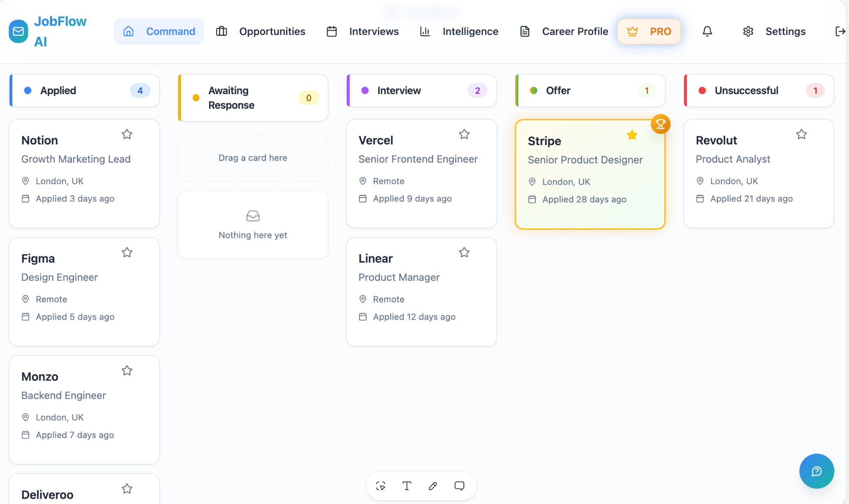The height and width of the screenshot is (504, 849).
Task: Open the Monzo Backend Engineer card
Action: tap(84, 410)
